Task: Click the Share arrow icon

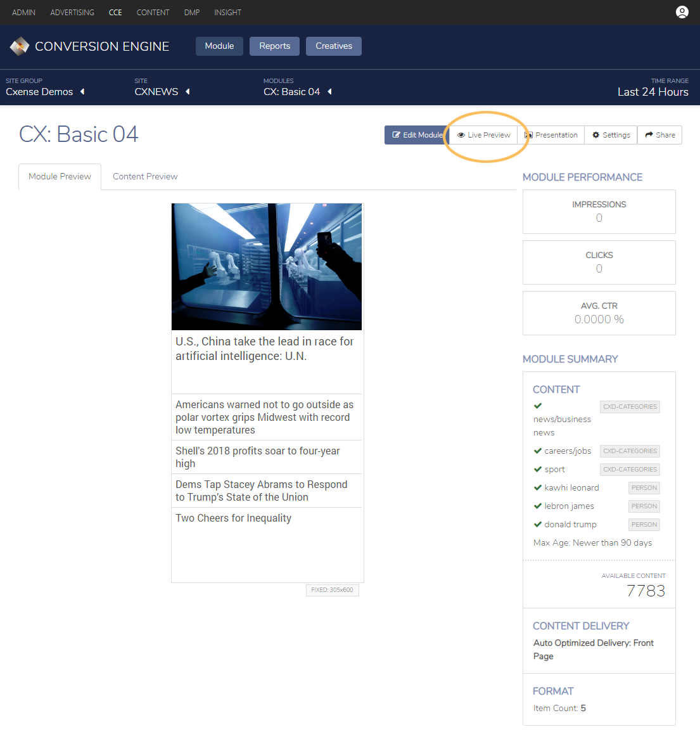Action: tap(649, 135)
